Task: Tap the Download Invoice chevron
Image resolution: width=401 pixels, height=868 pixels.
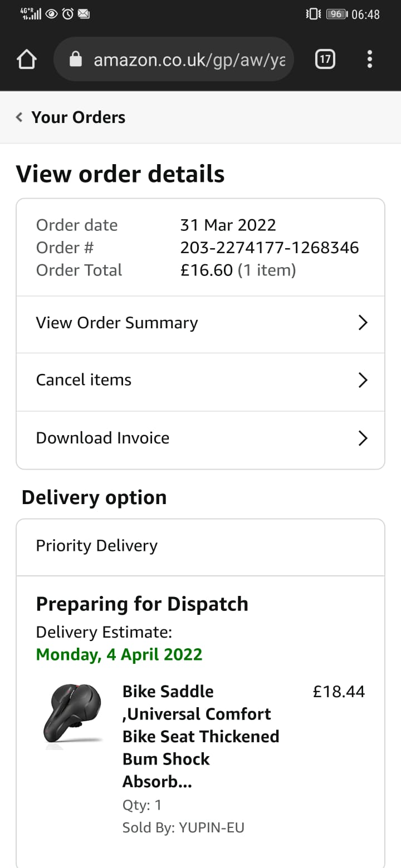Action: coord(363,438)
